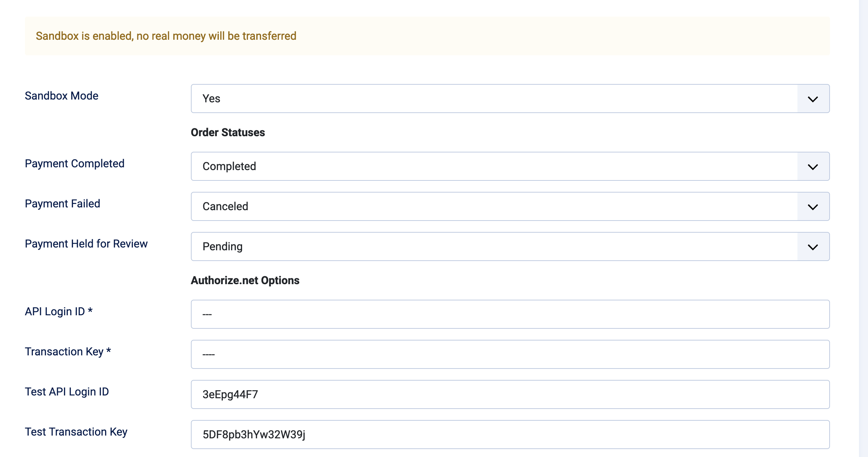Click the Order Statuses heading
This screenshot has height=457, width=868.
click(x=228, y=132)
